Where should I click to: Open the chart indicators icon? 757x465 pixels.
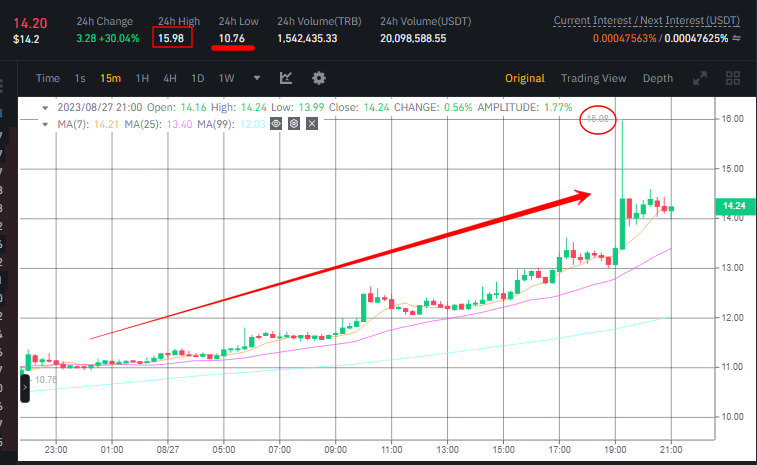[286, 78]
